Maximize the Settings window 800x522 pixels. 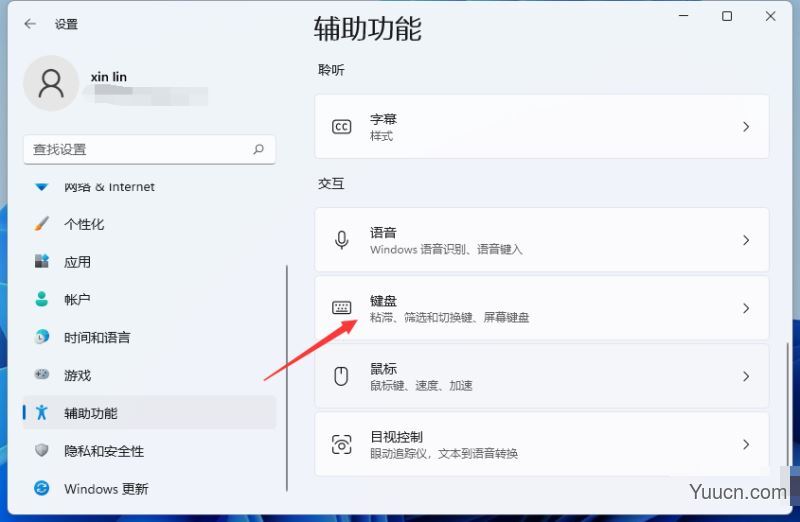[x=727, y=16]
